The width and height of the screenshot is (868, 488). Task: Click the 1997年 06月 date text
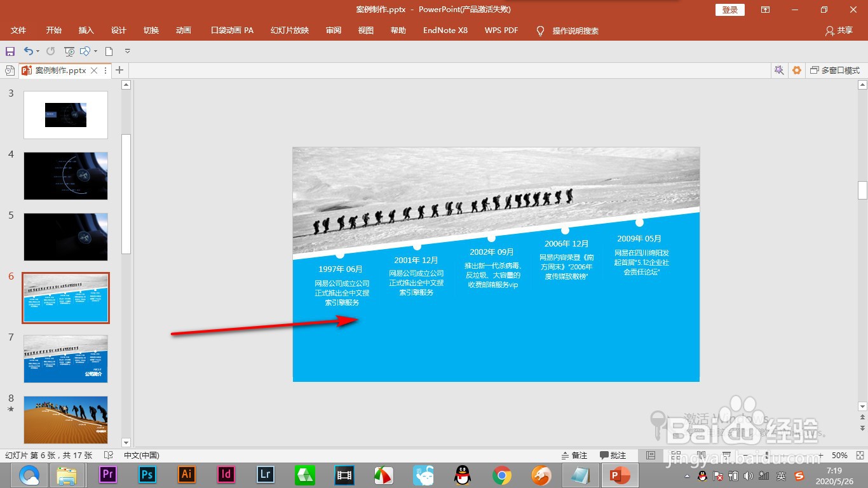point(341,269)
